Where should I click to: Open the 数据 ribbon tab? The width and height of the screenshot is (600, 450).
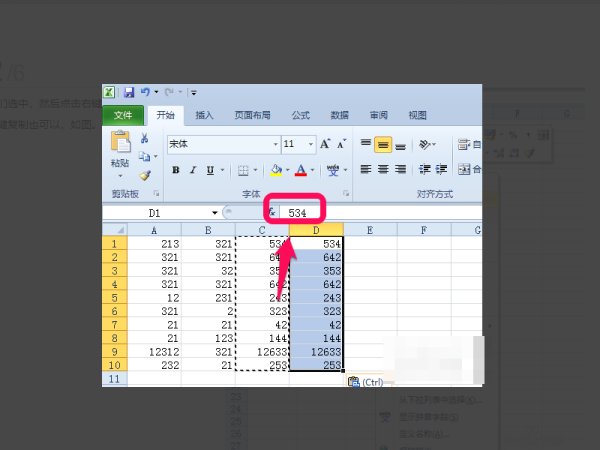(x=339, y=115)
